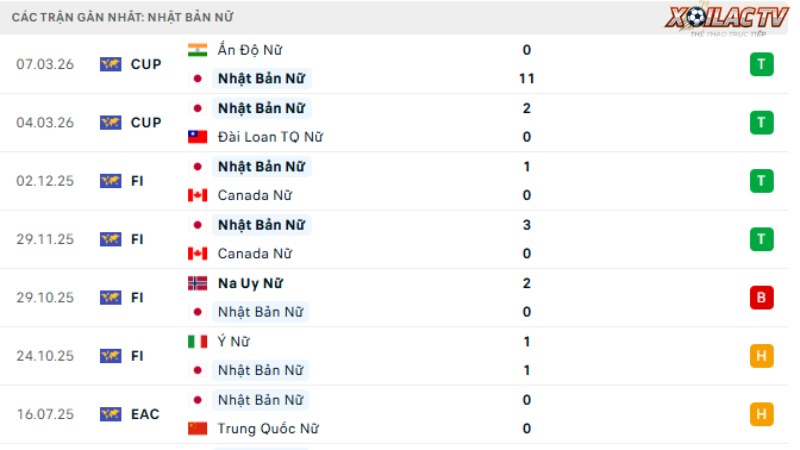This screenshot has width=800, height=450.
Task: Click the India flag icon
Action: [x=197, y=50]
